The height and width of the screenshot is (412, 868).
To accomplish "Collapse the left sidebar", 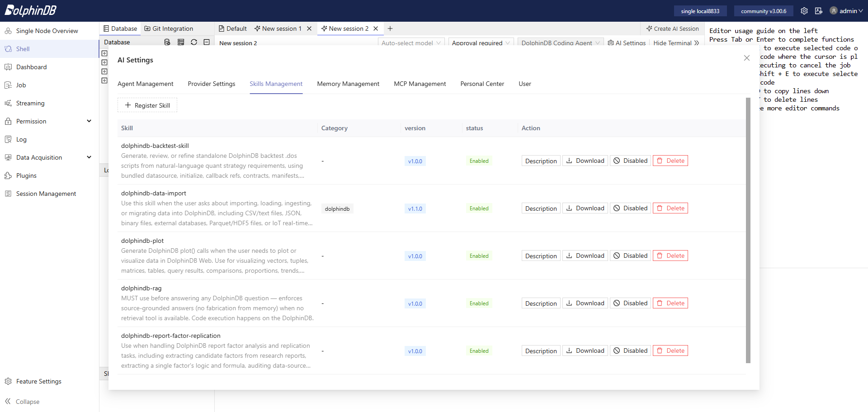I will tap(22, 402).
